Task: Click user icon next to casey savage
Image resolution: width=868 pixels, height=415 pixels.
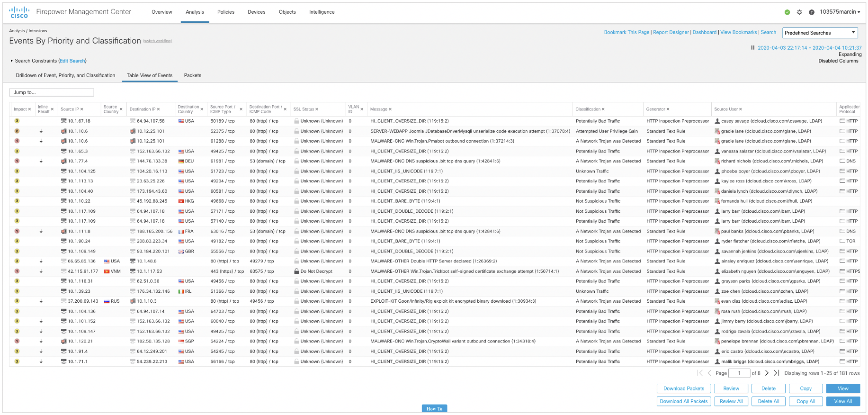Action: click(717, 121)
